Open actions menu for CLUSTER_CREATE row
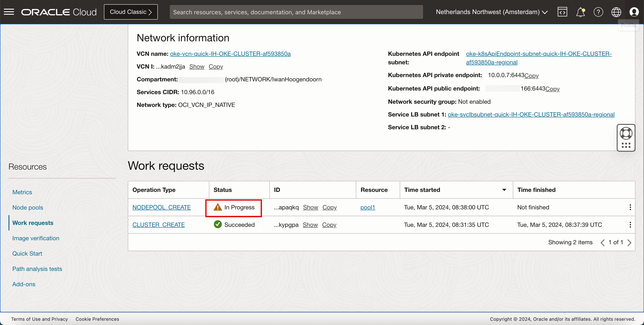 (x=630, y=225)
